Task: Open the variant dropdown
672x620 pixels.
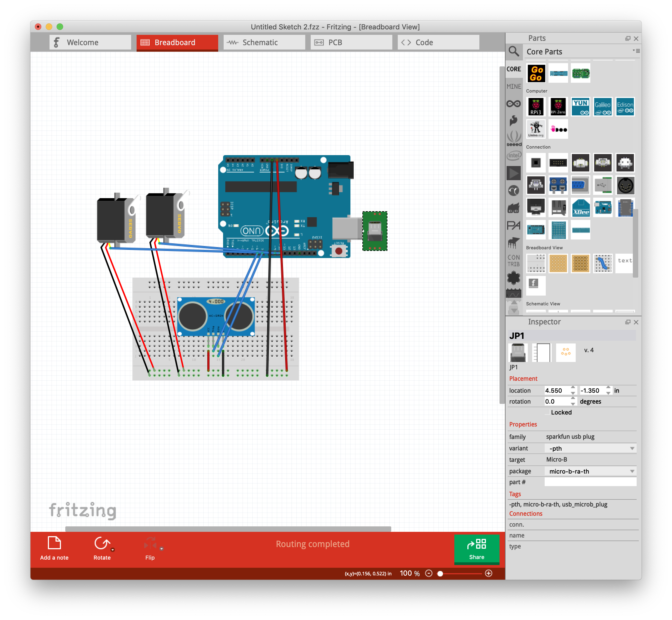Action: pyautogui.click(x=590, y=448)
